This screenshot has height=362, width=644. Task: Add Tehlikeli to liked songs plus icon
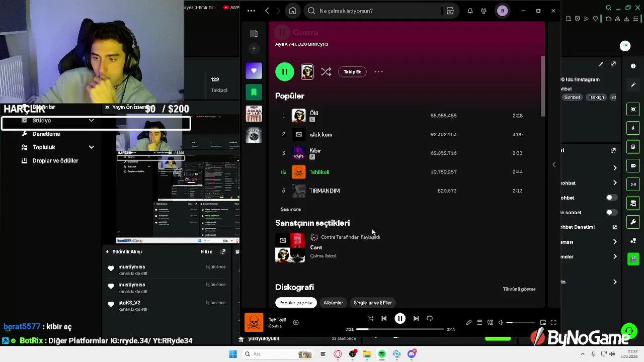click(x=296, y=322)
